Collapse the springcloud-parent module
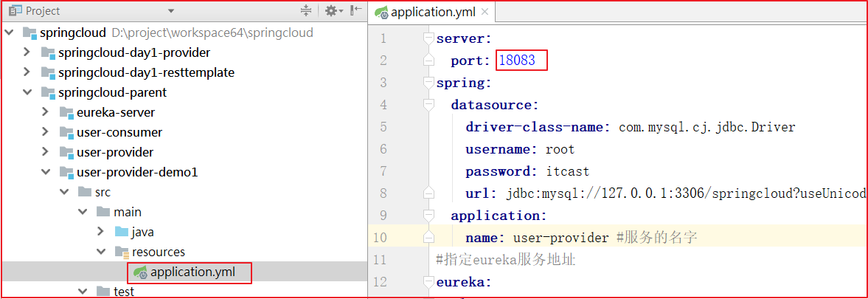The width and height of the screenshot is (868, 299). click(x=27, y=92)
